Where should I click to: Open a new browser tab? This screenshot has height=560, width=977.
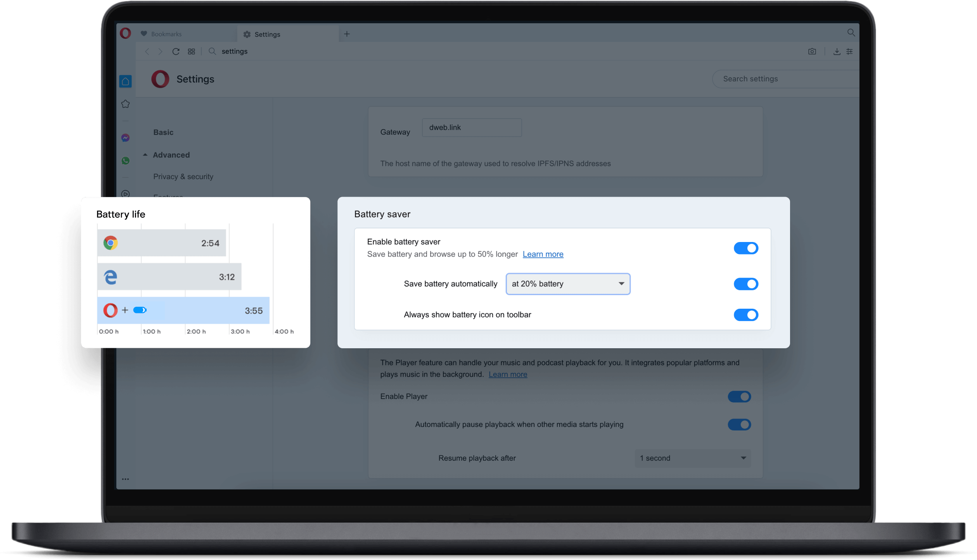click(x=346, y=34)
